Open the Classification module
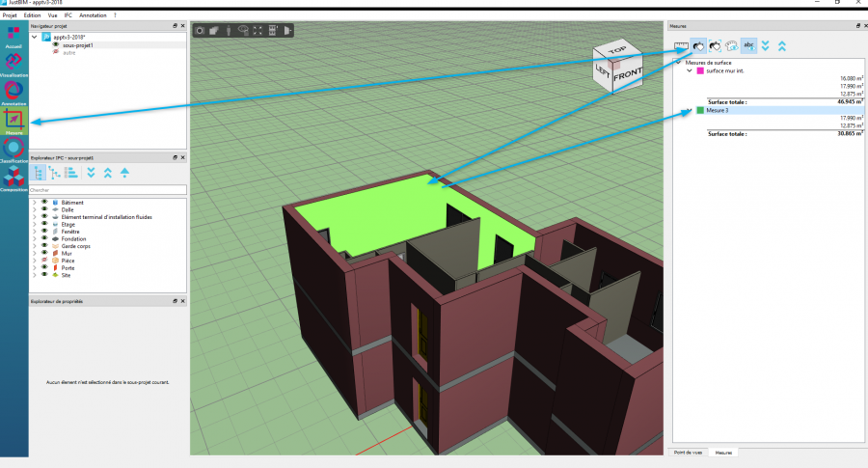 click(14, 151)
